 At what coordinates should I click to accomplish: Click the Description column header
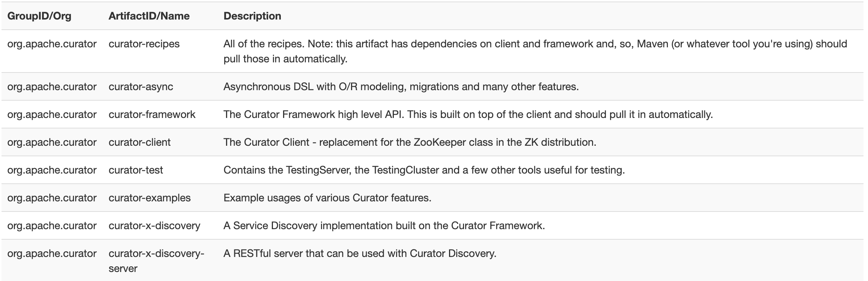coord(252,16)
